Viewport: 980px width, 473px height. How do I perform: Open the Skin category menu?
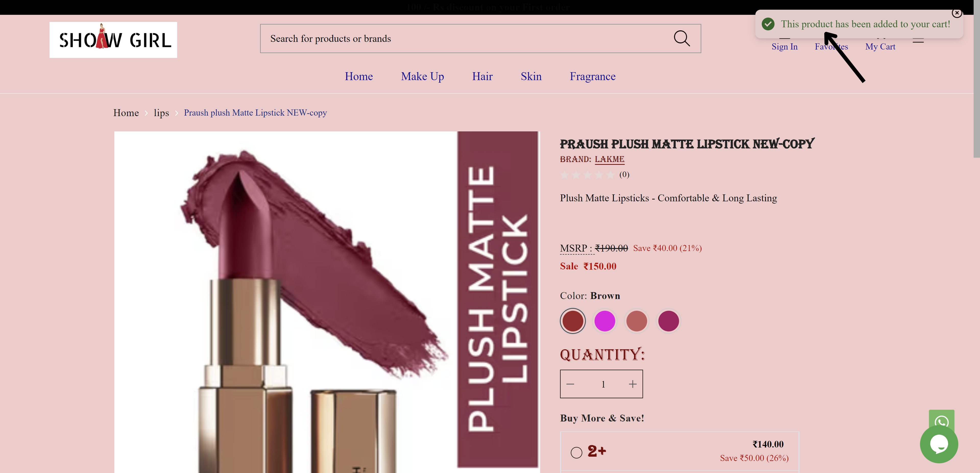531,77
